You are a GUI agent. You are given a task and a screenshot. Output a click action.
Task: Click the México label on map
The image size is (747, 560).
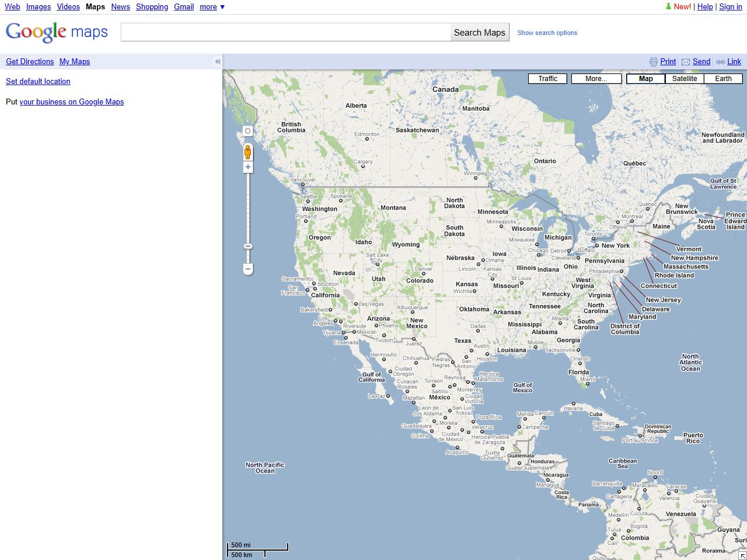coord(439,397)
